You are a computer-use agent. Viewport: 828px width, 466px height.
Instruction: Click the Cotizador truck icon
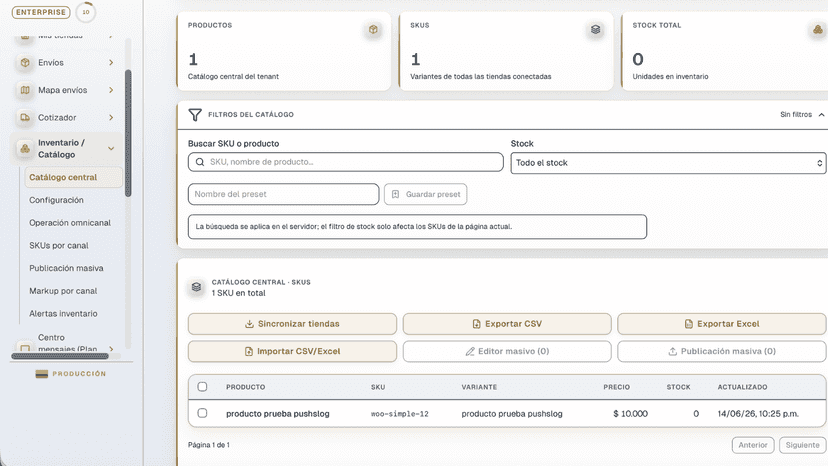point(25,117)
